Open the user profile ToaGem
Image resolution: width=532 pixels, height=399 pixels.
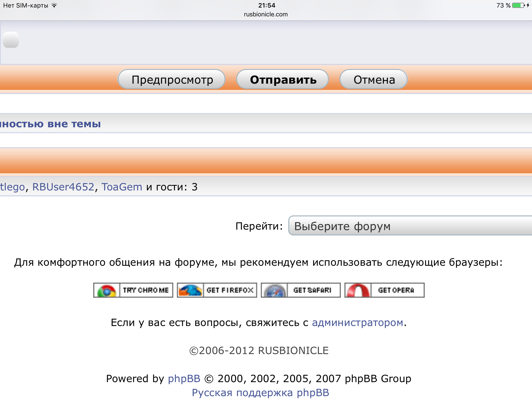122,187
